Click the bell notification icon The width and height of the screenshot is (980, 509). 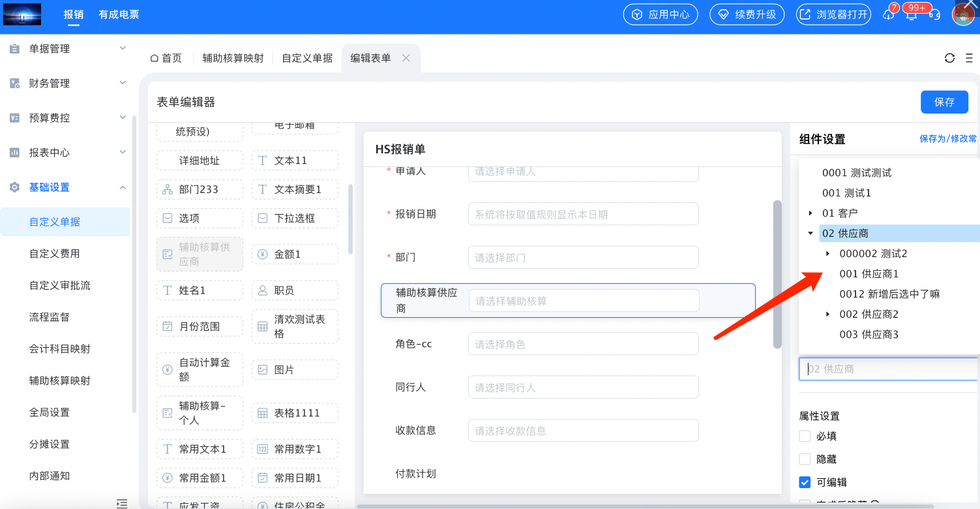pos(911,14)
